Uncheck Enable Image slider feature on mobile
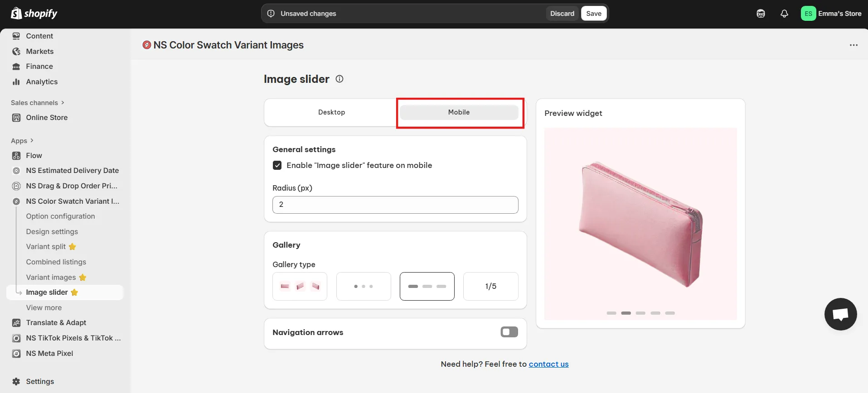 click(x=277, y=165)
